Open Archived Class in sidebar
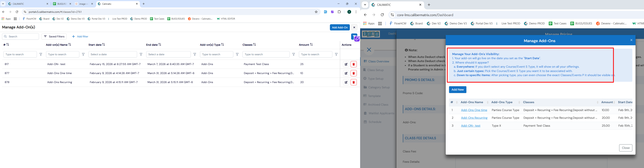 pyautogui.click(x=376, y=104)
